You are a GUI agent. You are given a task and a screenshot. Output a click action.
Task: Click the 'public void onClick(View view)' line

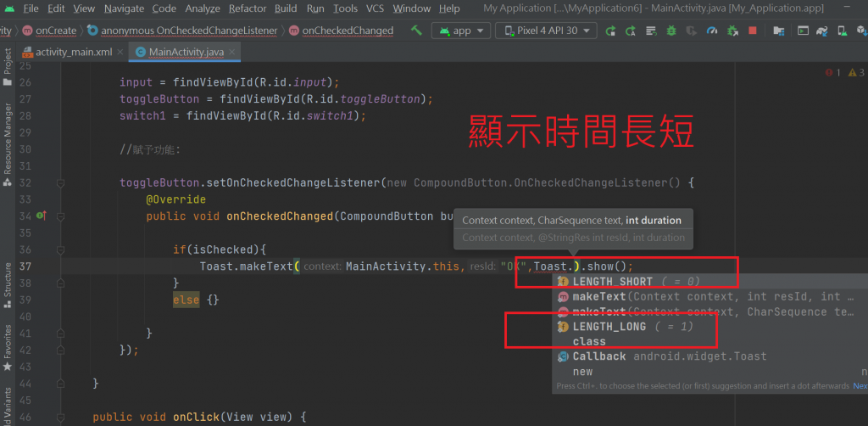[199, 417]
